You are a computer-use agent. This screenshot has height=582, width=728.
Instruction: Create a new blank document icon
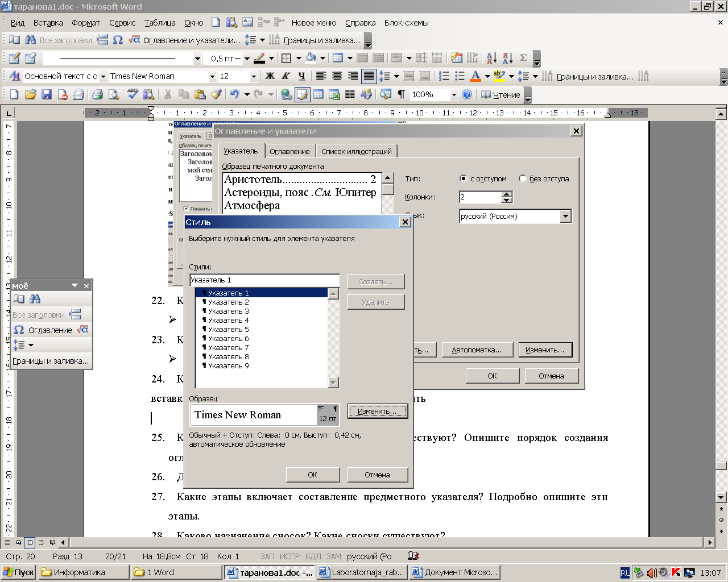pyautogui.click(x=14, y=94)
